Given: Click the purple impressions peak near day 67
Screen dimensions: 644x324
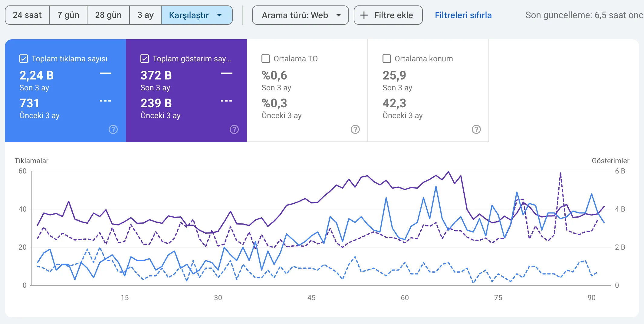Looking at the screenshot, I should [448, 172].
